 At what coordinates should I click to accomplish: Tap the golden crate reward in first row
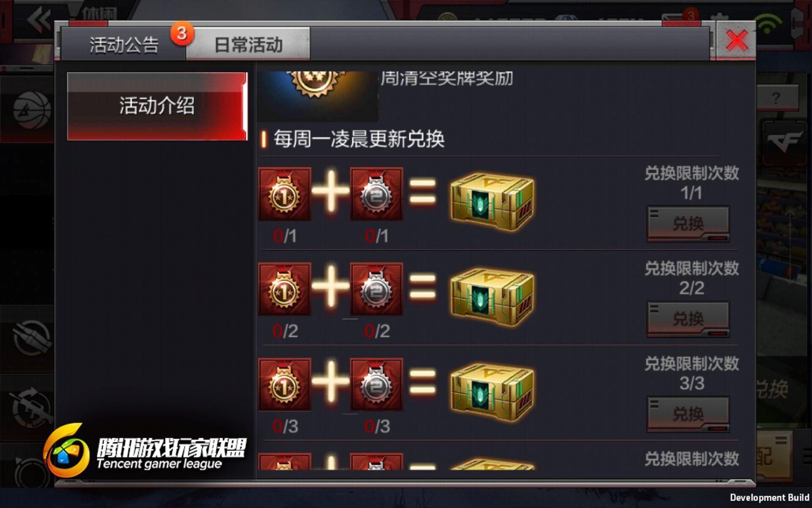492,202
